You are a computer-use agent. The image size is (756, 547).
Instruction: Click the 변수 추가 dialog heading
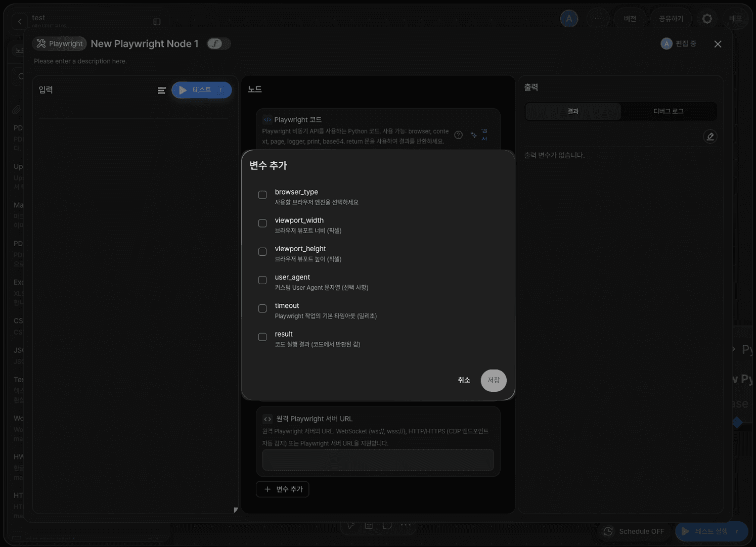point(268,165)
